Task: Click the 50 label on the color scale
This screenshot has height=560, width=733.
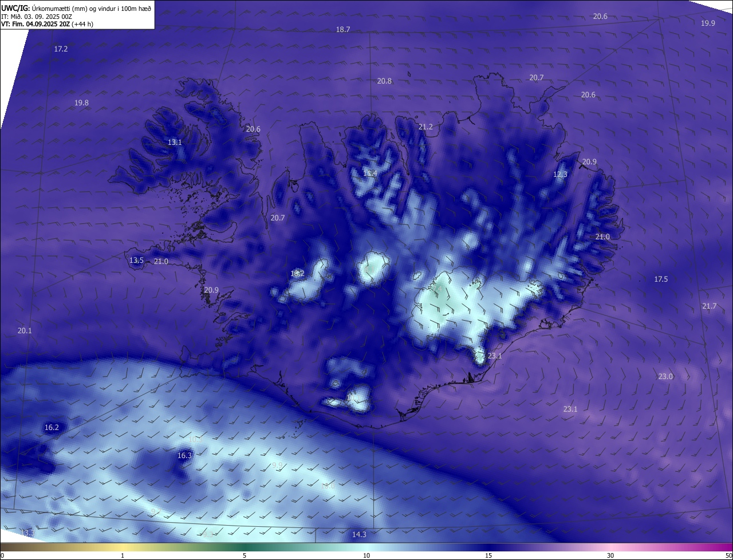Action: tap(728, 555)
